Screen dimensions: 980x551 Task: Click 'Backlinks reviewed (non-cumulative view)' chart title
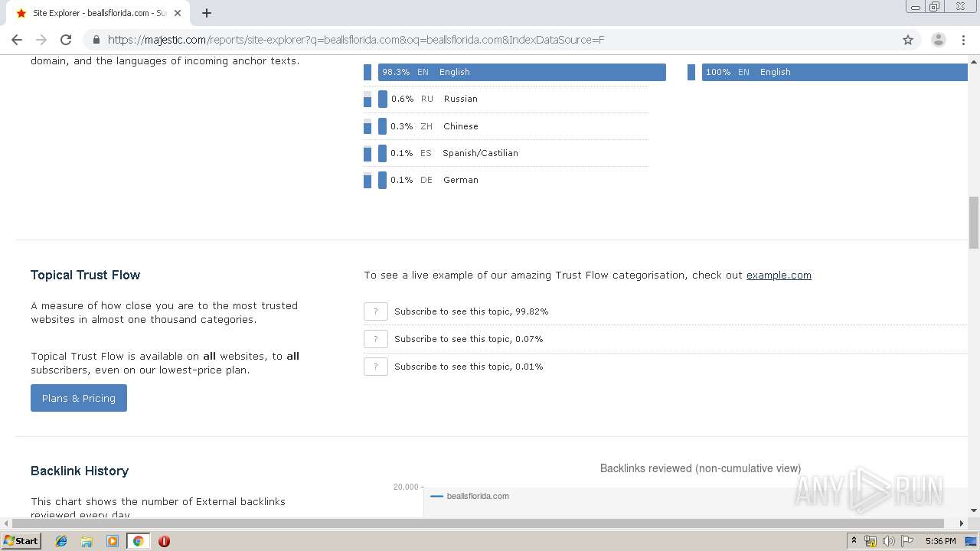[701, 468]
